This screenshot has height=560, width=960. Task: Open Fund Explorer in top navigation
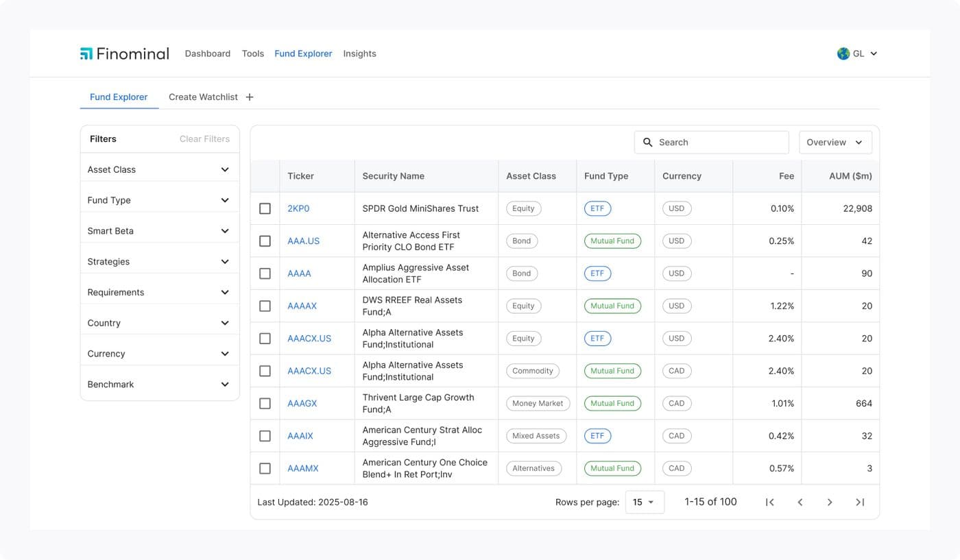click(303, 53)
